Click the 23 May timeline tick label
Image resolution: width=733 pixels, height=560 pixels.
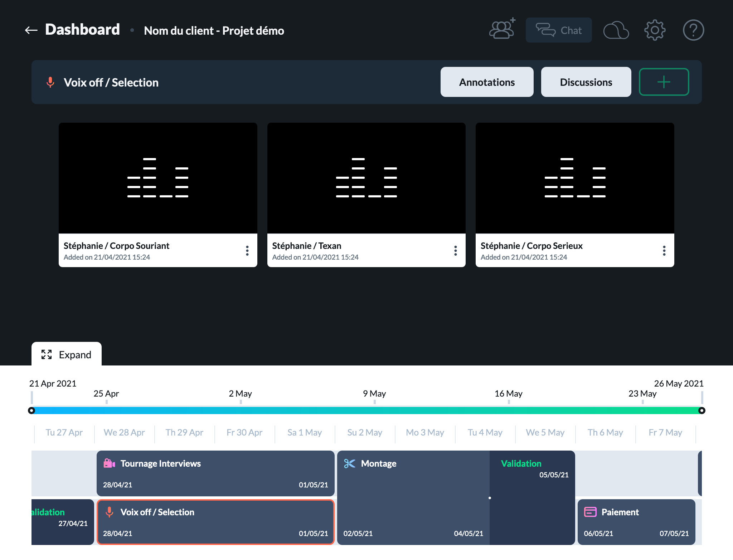tap(642, 394)
